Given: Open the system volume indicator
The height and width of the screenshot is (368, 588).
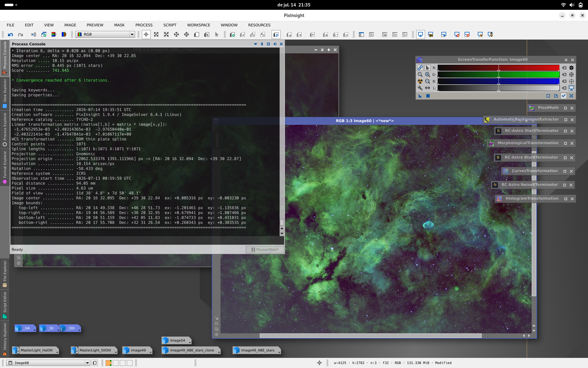Looking at the screenshot, I should (x=572, y=5).
